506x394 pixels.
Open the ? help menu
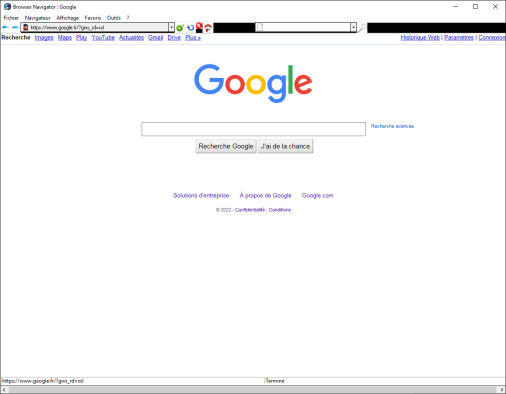(128, 18)
